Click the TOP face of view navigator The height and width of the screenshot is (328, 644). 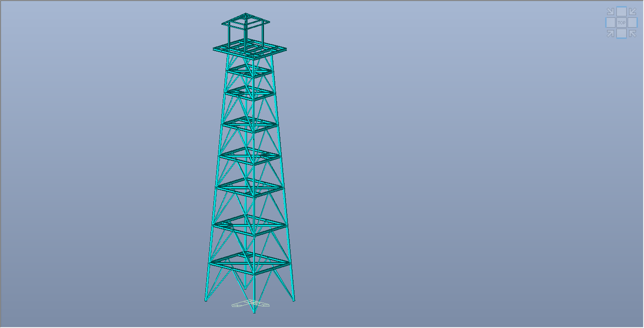pos(622,22)
